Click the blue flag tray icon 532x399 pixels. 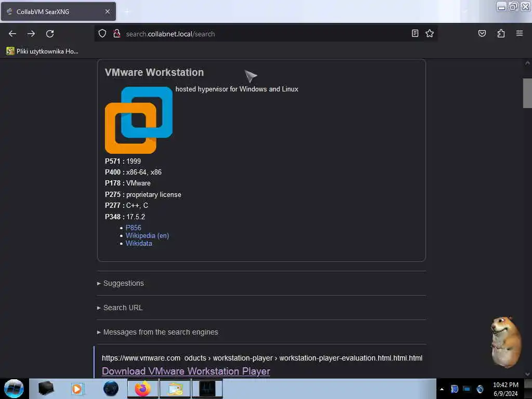pyautogui.click(x=454, y=389)
